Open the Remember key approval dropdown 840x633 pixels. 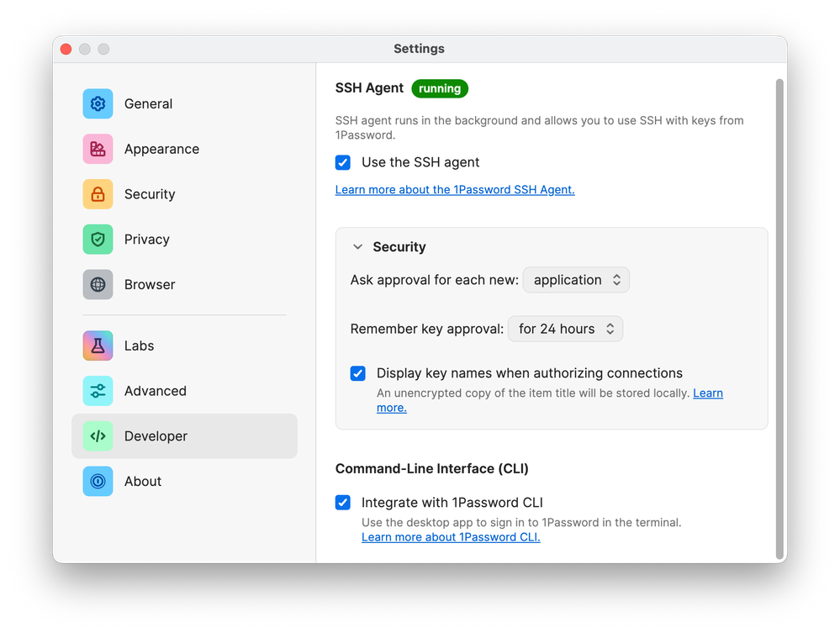pyautogui.click(x=565, y=329)
